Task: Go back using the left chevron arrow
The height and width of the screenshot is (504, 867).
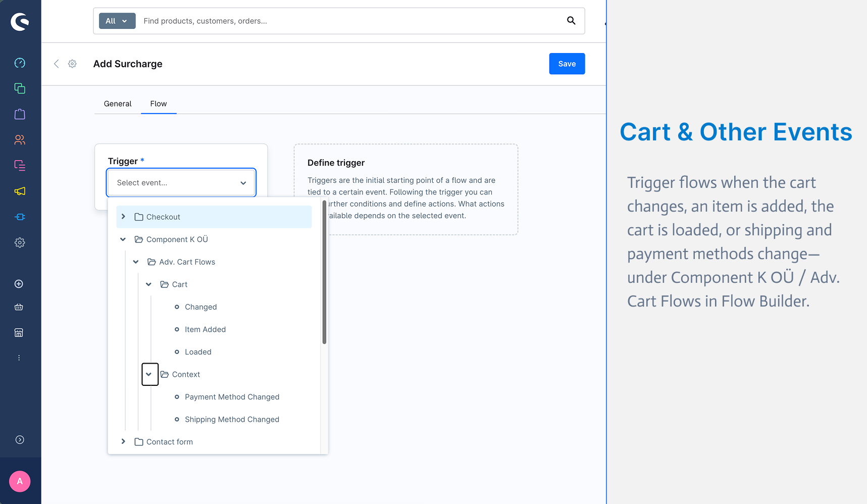Action: (57, 64)
